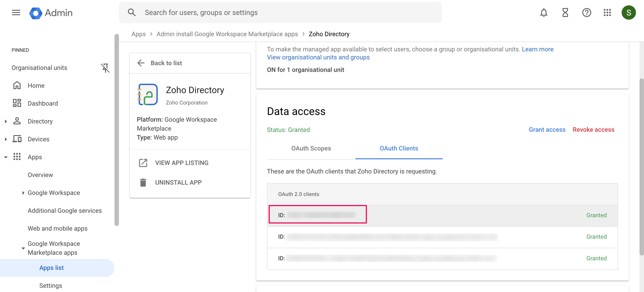This screenshot has width=644, height=292.
Task: Click the notifications bell icon
Action: (x=544, y=13)
